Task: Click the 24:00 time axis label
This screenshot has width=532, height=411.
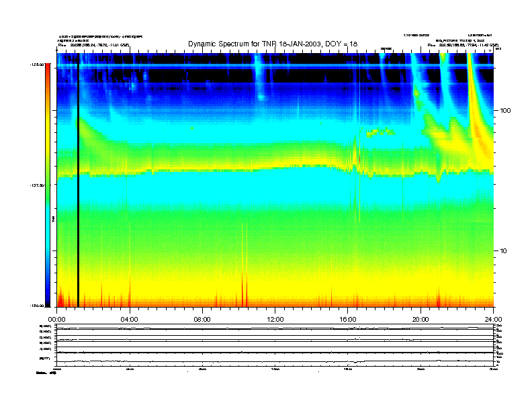Action: click(x=493, y=320)
